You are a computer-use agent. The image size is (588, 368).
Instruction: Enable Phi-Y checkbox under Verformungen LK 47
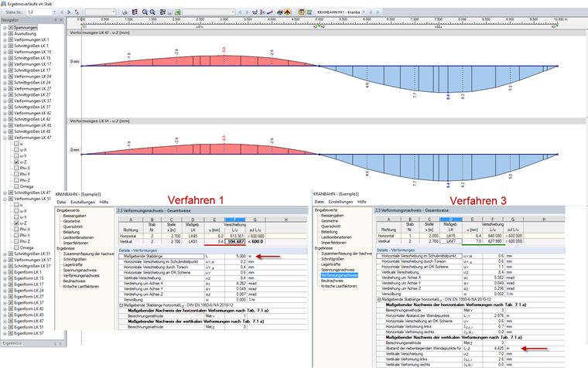(x=16, y=174)
